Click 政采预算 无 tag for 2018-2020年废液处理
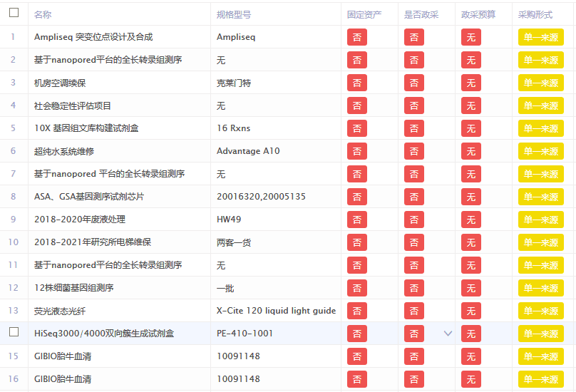The width and height of the screenshot is (576, 392). (x=470, y=220)
